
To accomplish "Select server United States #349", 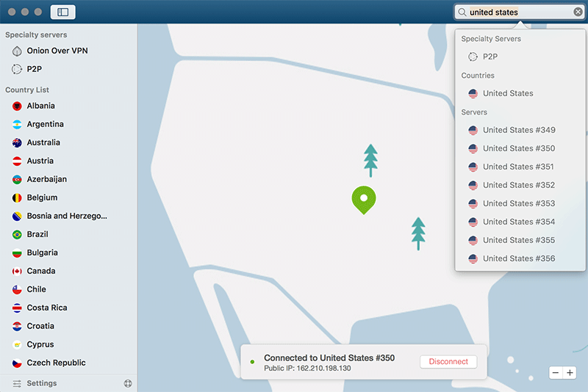I will pos(520,130).
